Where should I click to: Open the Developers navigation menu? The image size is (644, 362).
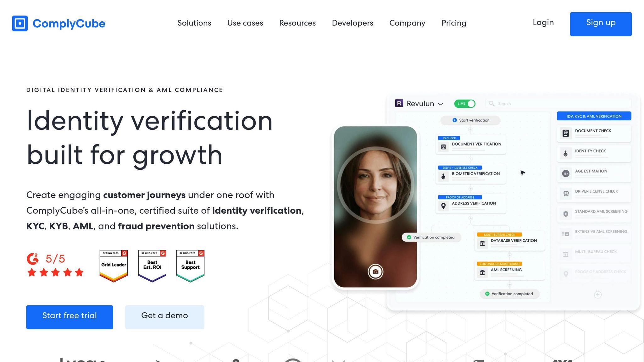[353, 23]
